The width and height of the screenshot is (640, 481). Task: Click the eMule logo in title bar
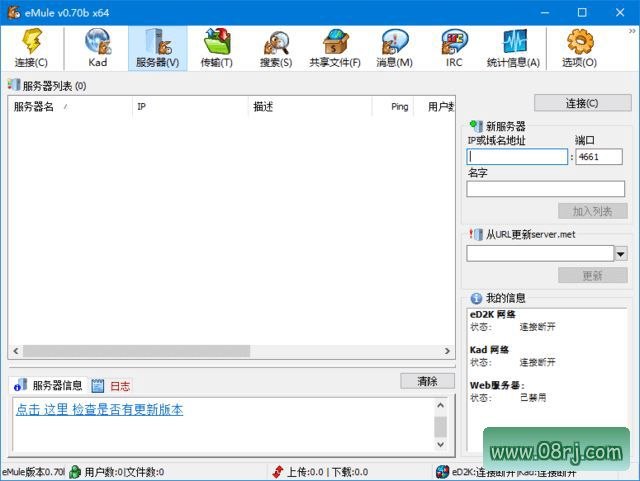click(14, 12)
